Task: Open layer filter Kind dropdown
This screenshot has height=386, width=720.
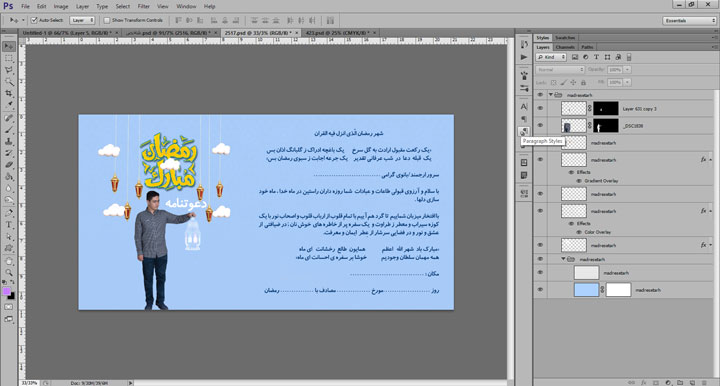Action: coord(551,57)
